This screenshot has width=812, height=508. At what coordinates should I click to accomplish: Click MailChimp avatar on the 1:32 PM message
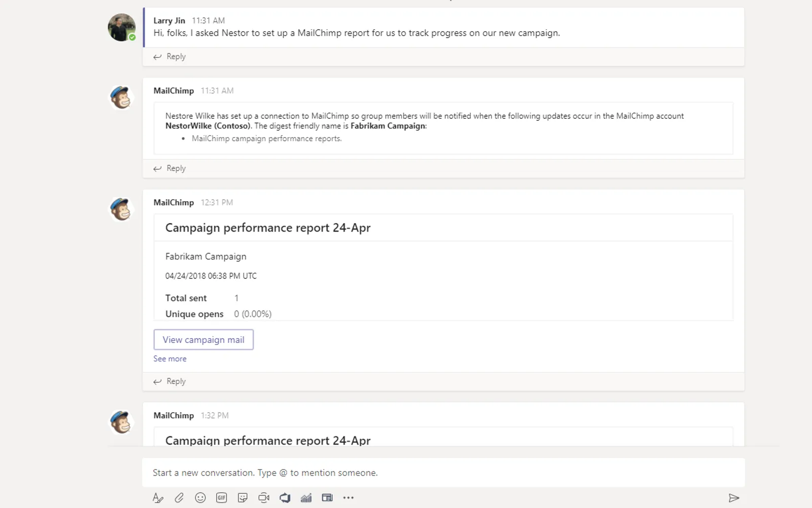121,422
